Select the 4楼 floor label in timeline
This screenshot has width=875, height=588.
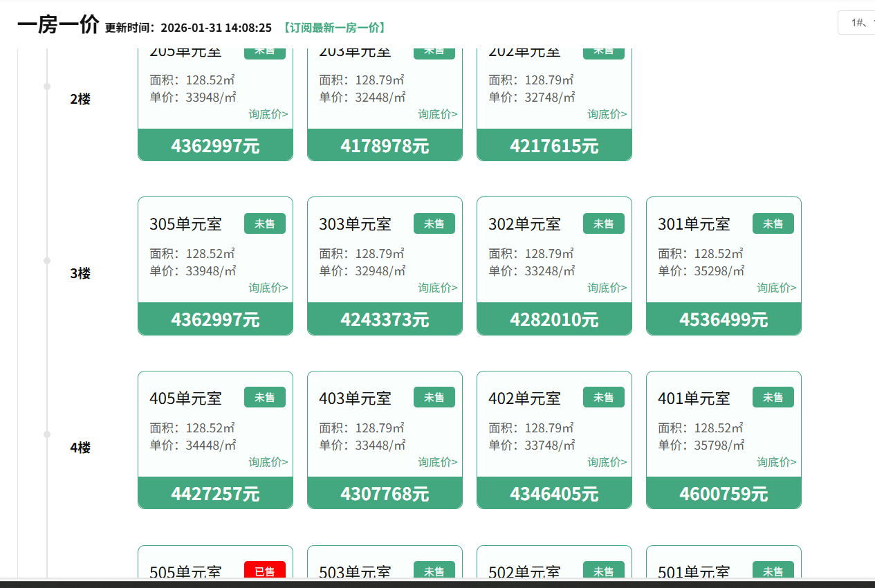(x=80, y=448)
